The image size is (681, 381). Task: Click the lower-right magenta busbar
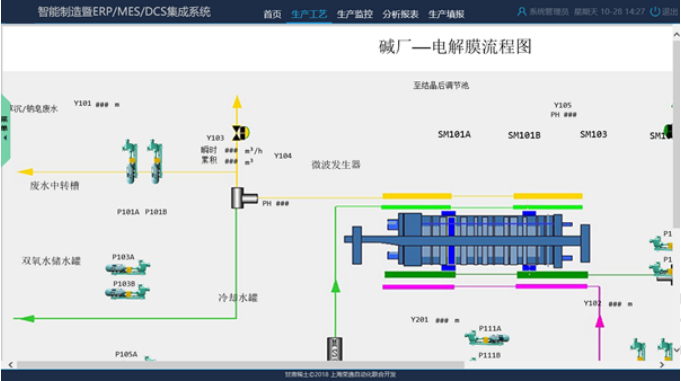tap(551, 286)
